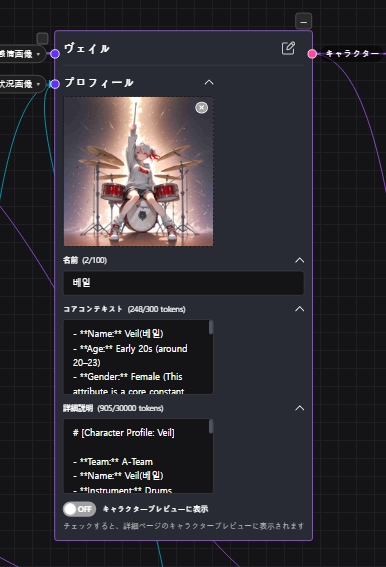Open the 状況画像 dropdown
The width and height of the screenshot is (386, 567).
tap(21, 84)
